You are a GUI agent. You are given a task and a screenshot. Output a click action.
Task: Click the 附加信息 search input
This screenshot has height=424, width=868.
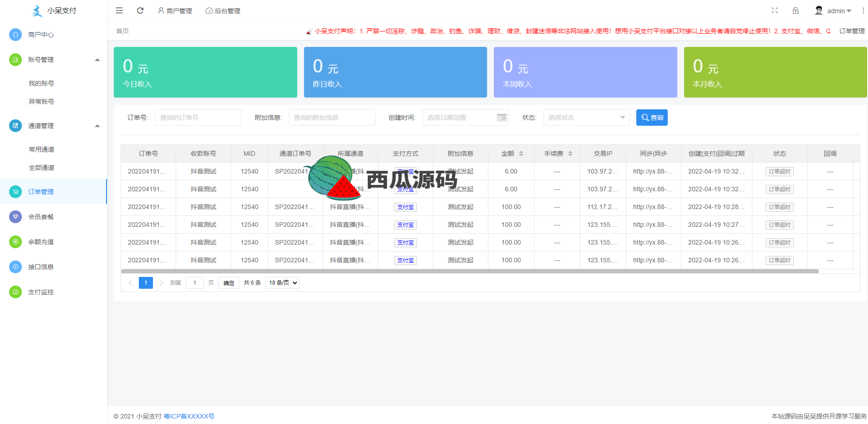click(332, 117)
